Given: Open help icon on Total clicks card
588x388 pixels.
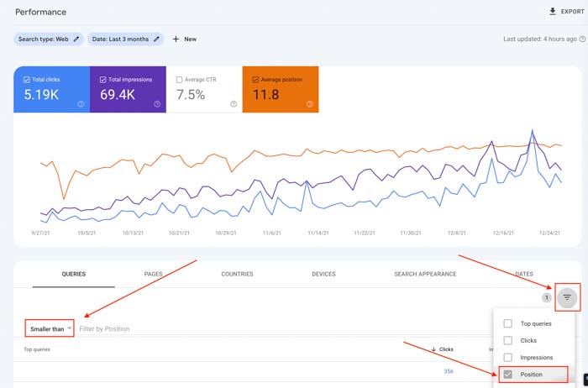Looking at the screenshot, I should click(81, 104).
